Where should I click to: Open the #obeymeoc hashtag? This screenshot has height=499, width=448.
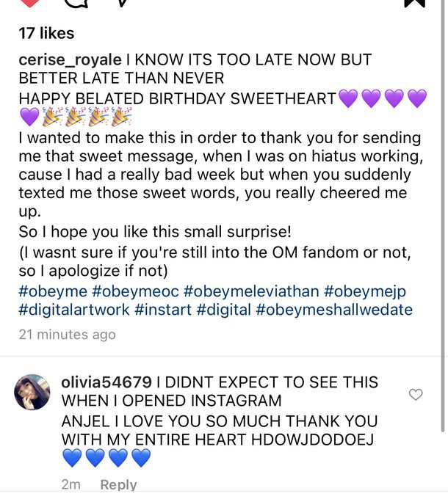(x=135, y=291)
